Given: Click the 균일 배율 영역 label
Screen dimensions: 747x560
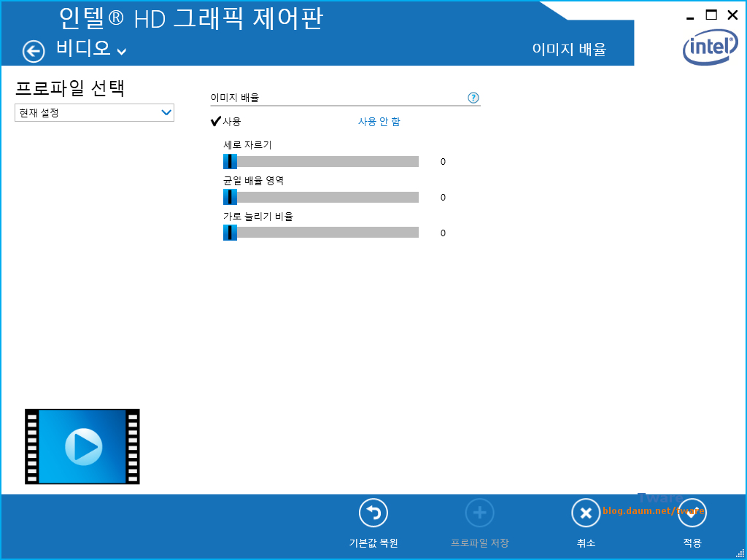Looking at the screenshot, I should tap(253, 181).
